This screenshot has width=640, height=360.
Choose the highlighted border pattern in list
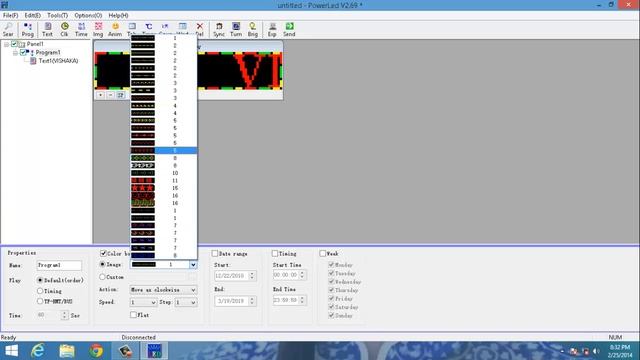[164, 151]
